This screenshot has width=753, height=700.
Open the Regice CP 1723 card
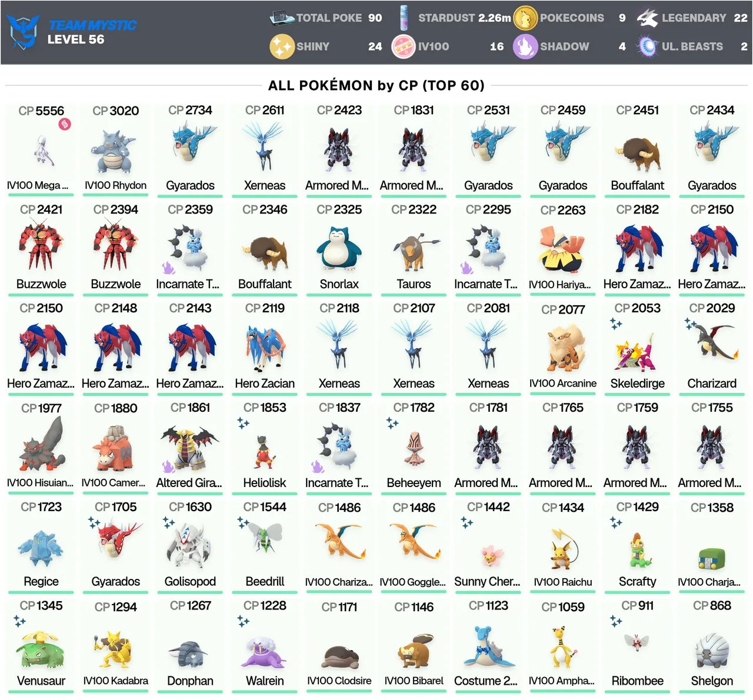pyautogui.click(x=41, y=546)
